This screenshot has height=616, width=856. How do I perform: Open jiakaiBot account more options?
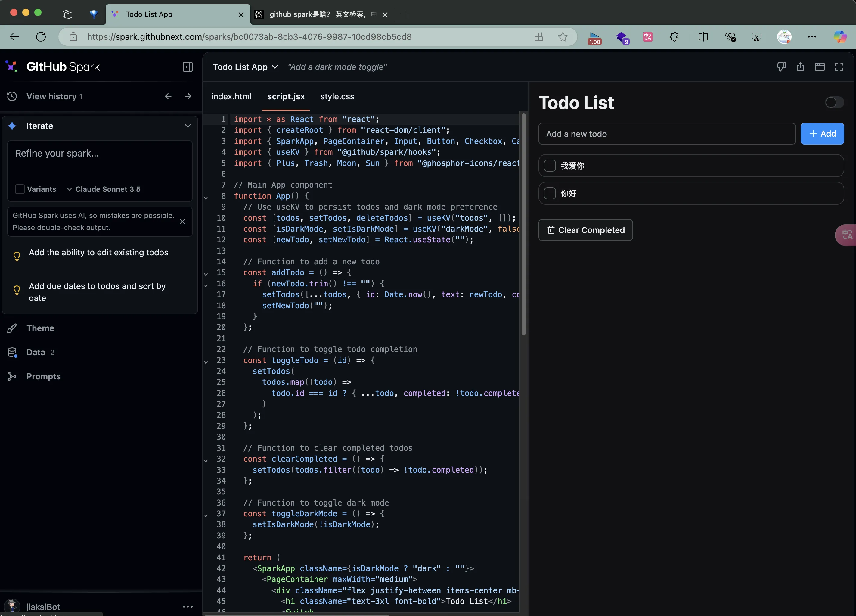(188, 607)
